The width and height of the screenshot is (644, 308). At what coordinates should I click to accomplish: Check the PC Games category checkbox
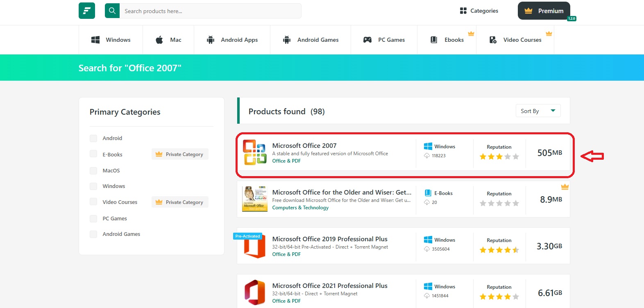(93, 218)
